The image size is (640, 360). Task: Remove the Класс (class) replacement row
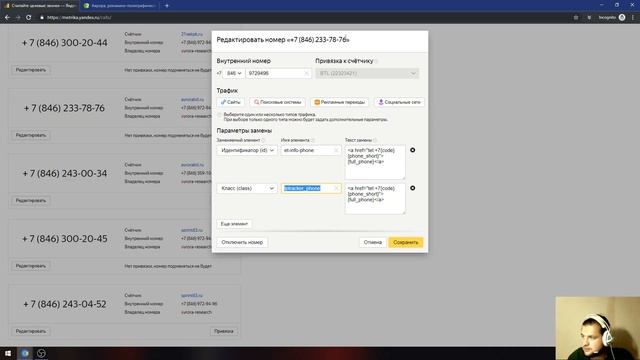[413, 188]
